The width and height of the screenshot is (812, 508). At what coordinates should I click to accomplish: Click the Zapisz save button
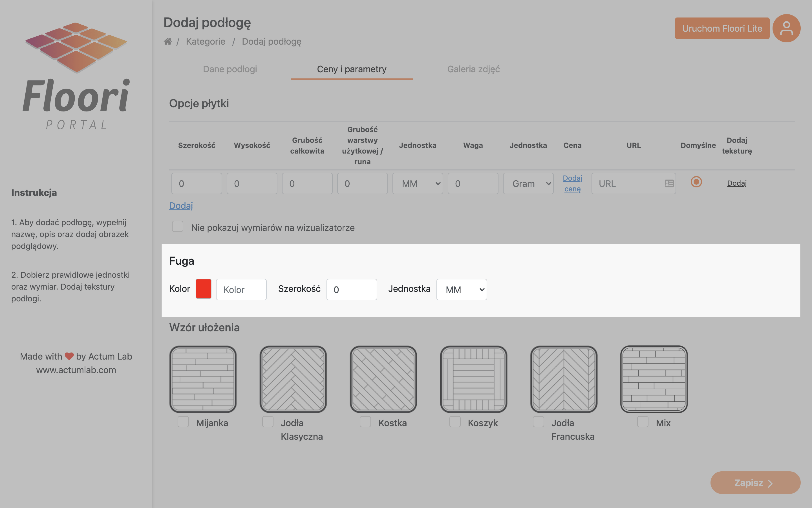(755, 482)
